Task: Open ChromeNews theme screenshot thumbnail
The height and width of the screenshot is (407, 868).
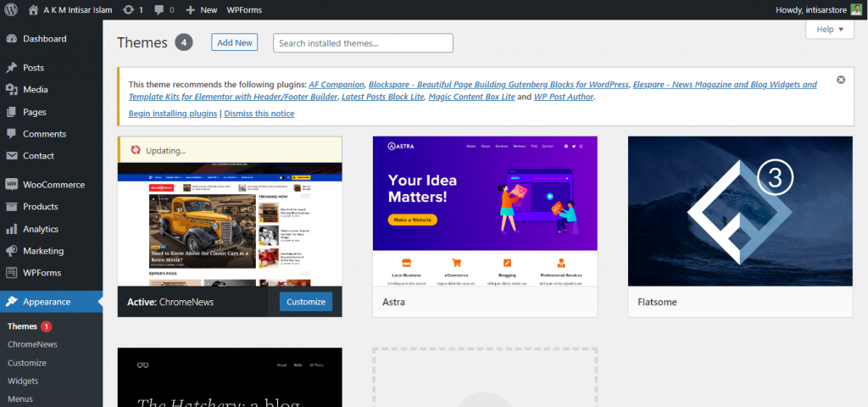Action: (x=230, y=224)
